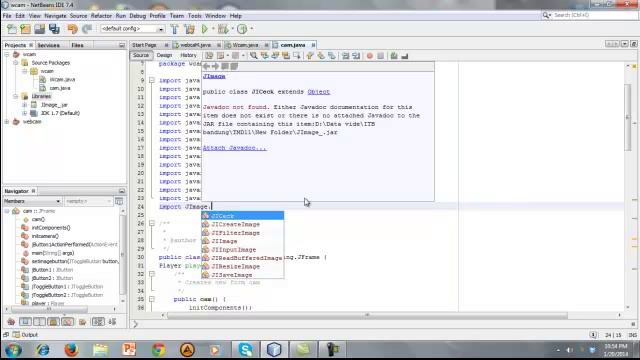Switch to the Services tab

[x=49, y=45]
